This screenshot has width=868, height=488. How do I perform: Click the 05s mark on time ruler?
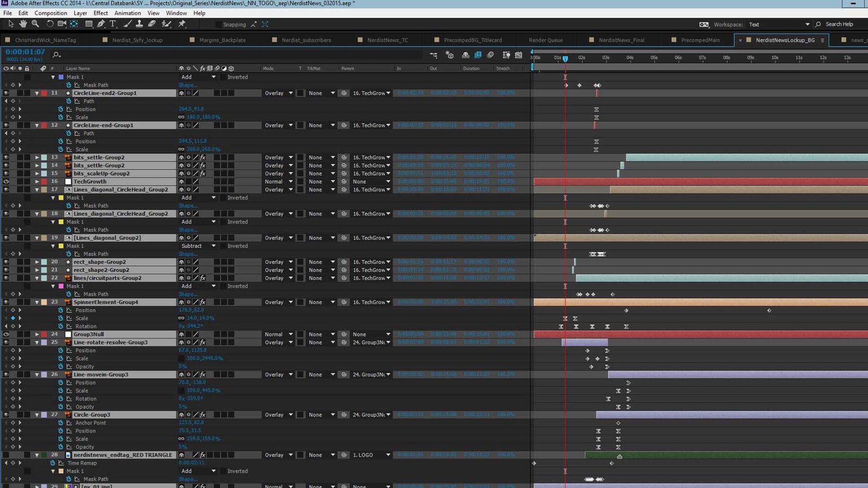pos(654,57)
